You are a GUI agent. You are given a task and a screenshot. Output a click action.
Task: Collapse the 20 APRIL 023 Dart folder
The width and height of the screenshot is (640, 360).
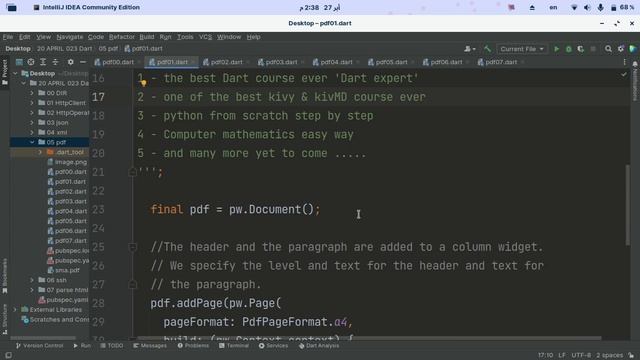tap(24, 83)
